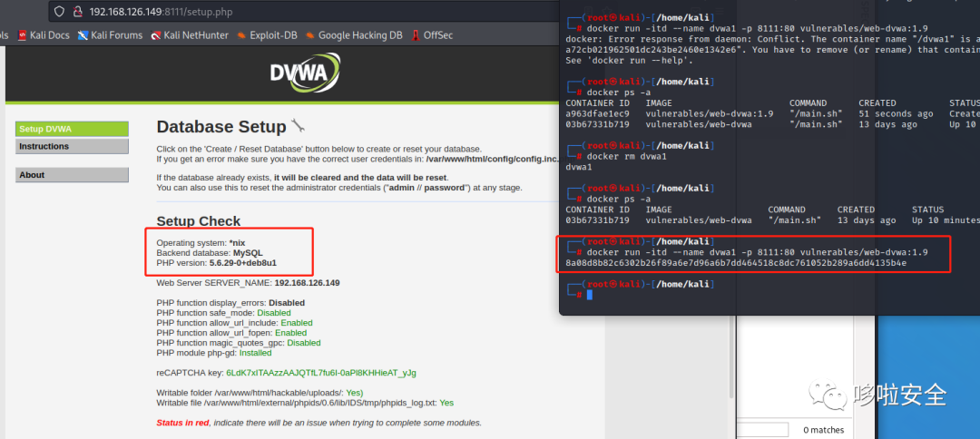
Task: Click the Kali NetHunter bookmark favicon
Action: tap(156, 35)
